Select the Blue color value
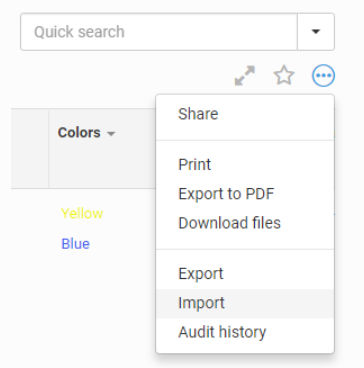The width and height of the screenshot is (364, 368). 76,244
